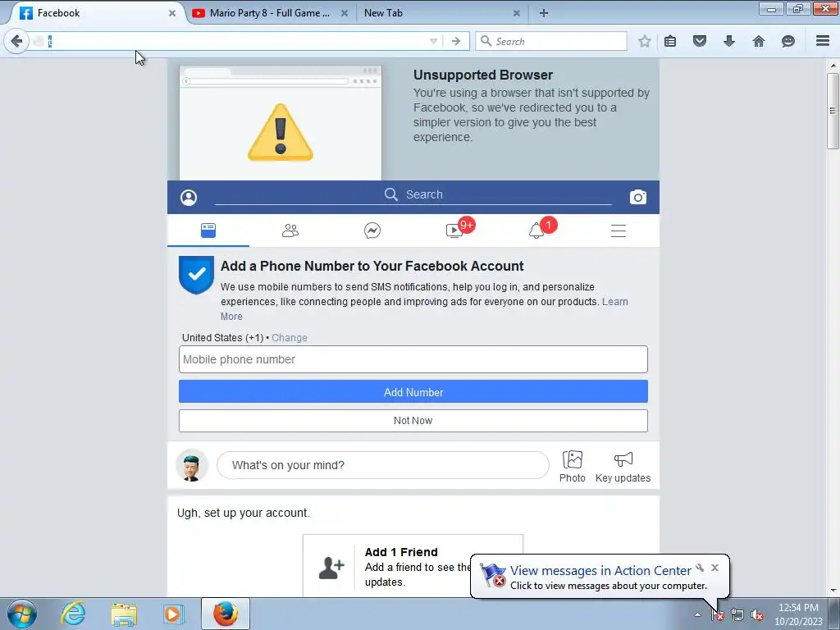Click the Firefox Search box
Image resolution: width=840 pixels, height=630 pixels.
point(550,41)
